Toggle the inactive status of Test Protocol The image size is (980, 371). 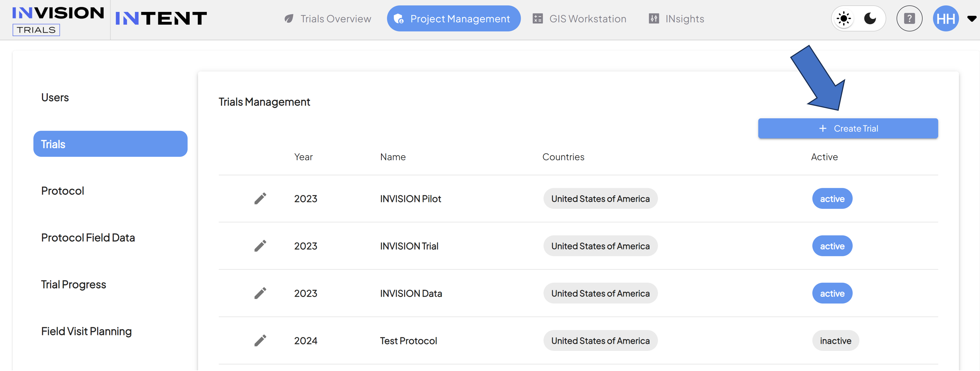tap(835, 341)
